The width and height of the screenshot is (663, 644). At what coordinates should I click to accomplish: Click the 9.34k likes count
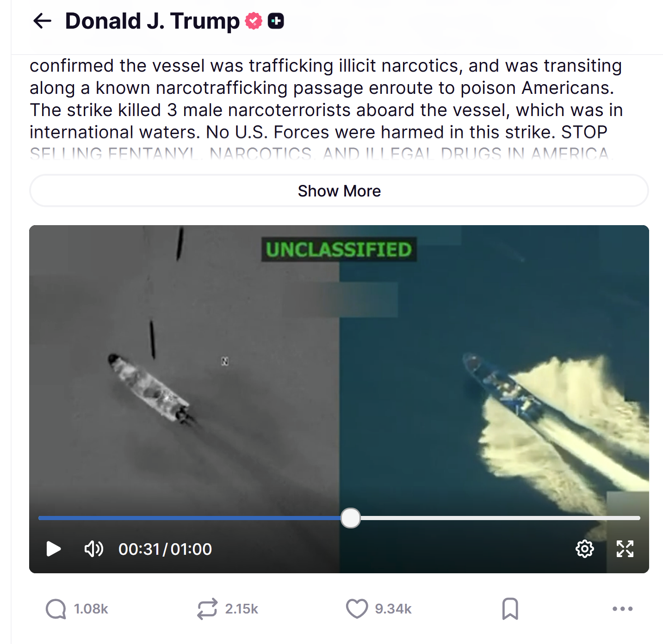click(x=393, y=609)
